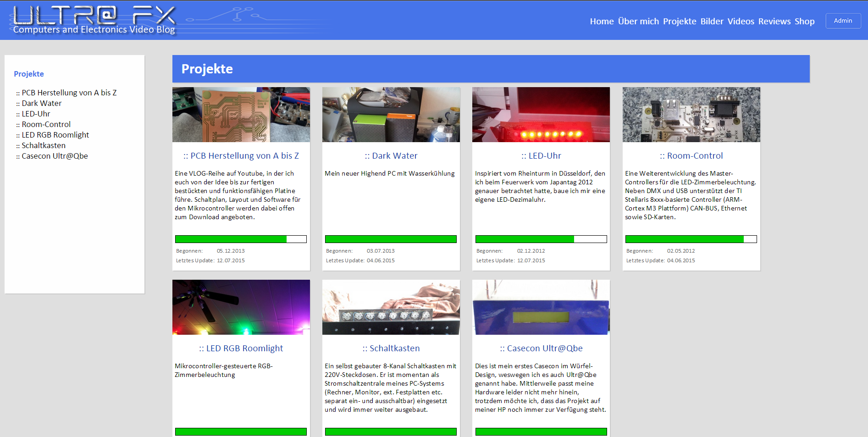Open the Home menu item
Screen dimensions: 868x437
click(x=602, y=21)
